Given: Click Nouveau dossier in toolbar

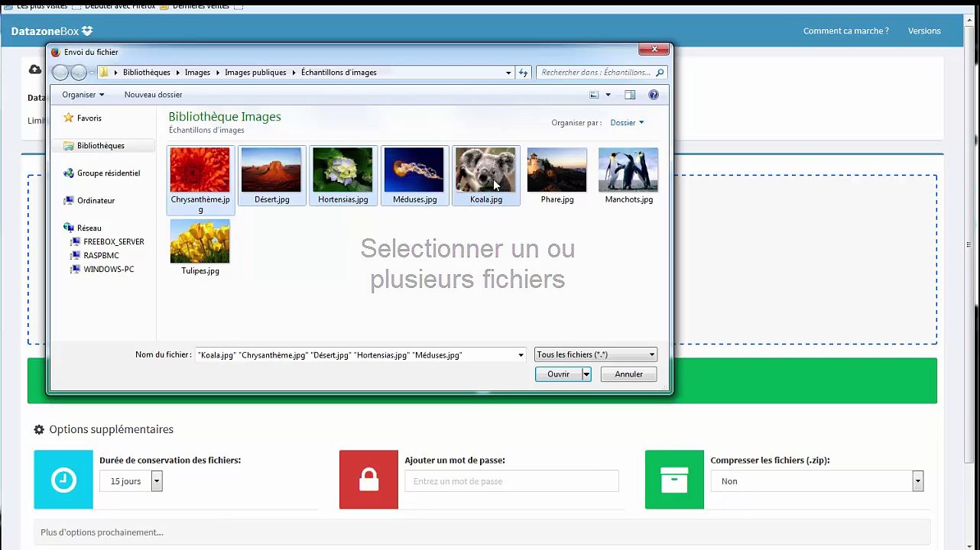Looking at the screenshot, I should coord(154,95).
